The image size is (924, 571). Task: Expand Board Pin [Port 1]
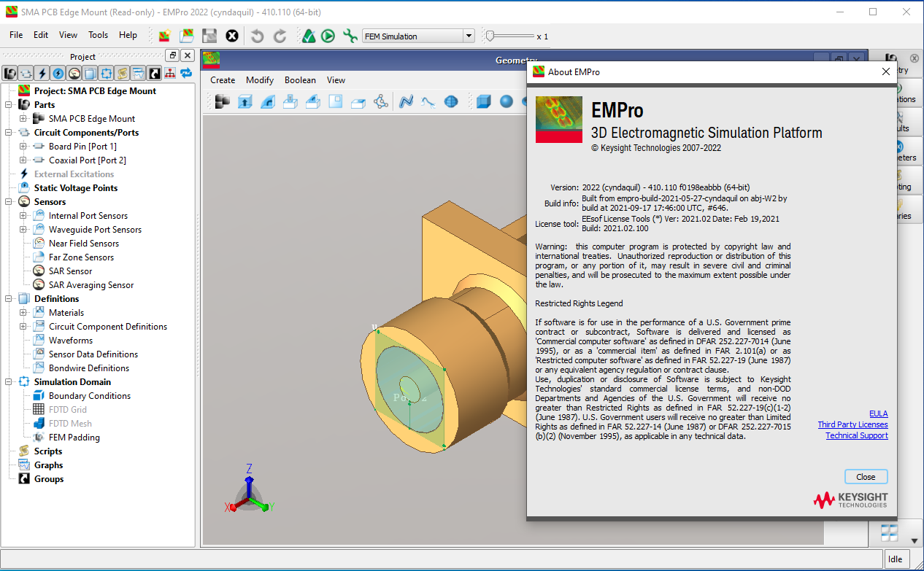click(x=23, y=147)
